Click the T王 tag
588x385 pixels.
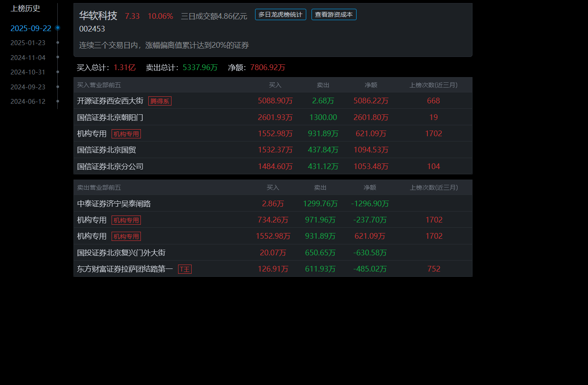coord(185,269)
